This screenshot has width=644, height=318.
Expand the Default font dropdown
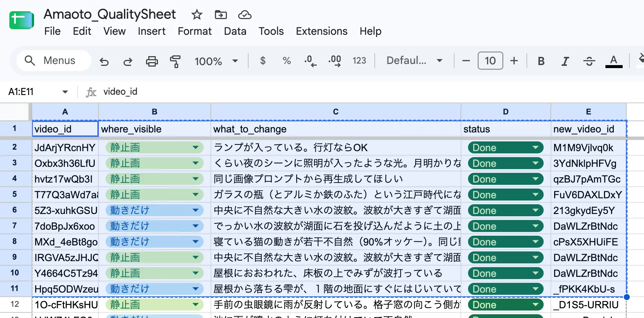point(414,61)
